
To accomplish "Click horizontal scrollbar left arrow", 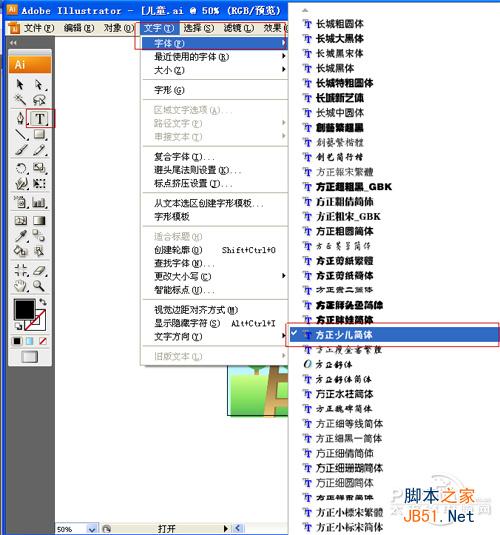I will pos(238,529).
